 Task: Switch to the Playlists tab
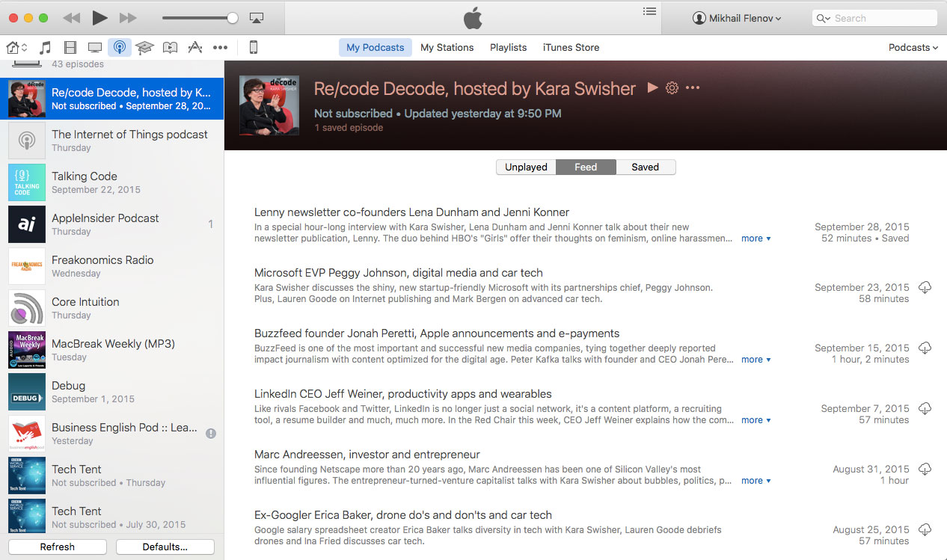pyautogui.click(x=509, y=47)
